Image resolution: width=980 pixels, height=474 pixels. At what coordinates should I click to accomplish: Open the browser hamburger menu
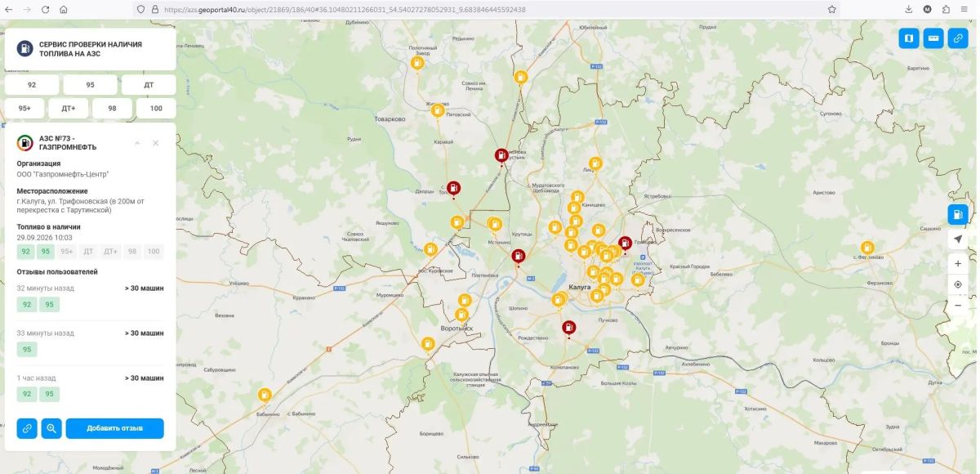[x=966, y=9]
